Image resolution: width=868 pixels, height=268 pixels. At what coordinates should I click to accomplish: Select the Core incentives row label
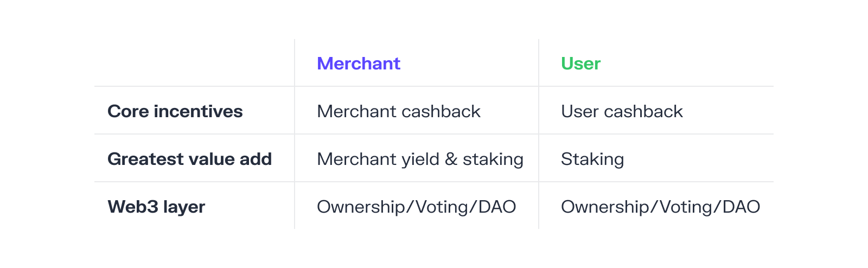tap(175, 111)
